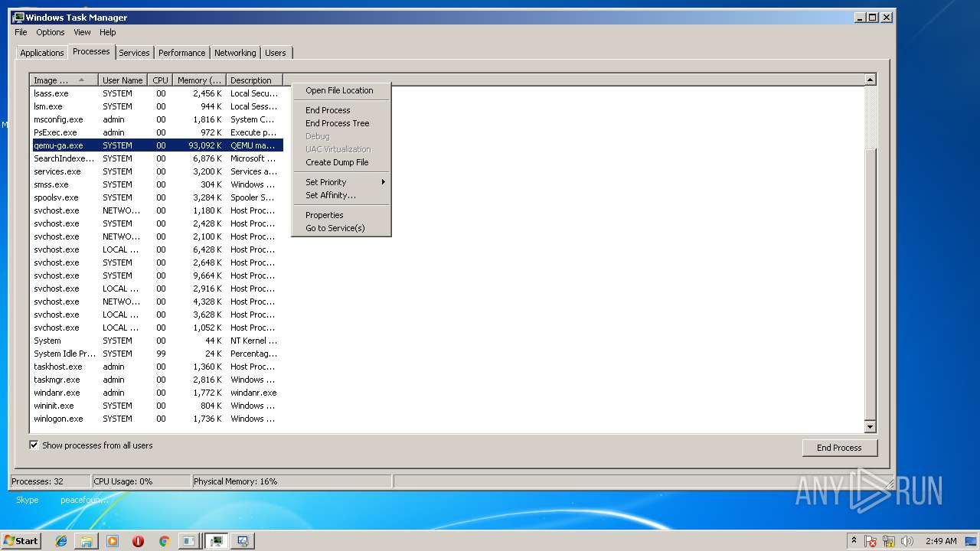This screenshot has width=980, height=551.
Task: Select the windanr.exe process
Action: tap(157, 393)
